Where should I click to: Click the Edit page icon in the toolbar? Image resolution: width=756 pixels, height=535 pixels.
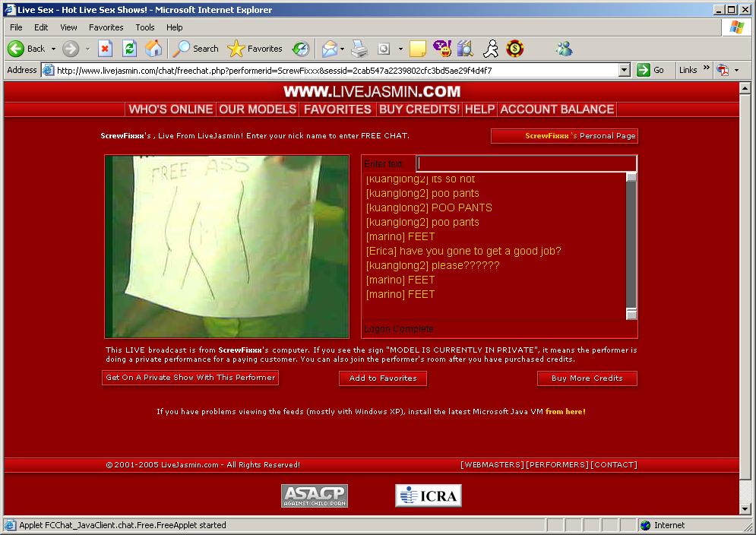384,49
